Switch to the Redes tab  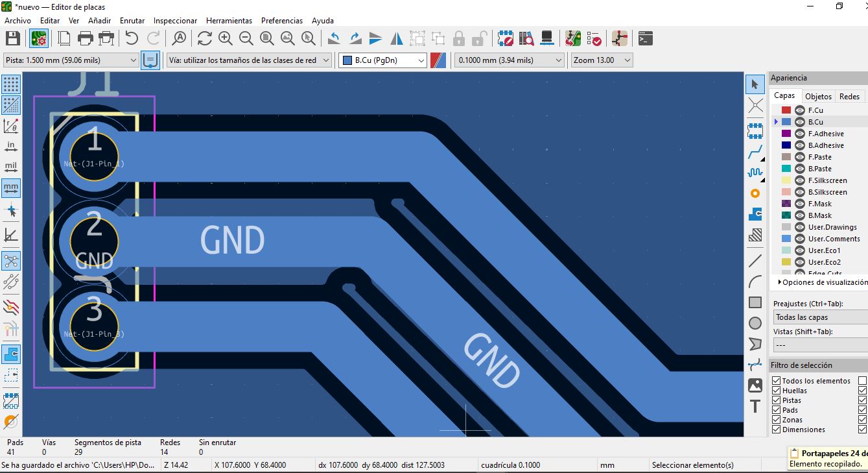pyautogui.click(x=850, y=96)
